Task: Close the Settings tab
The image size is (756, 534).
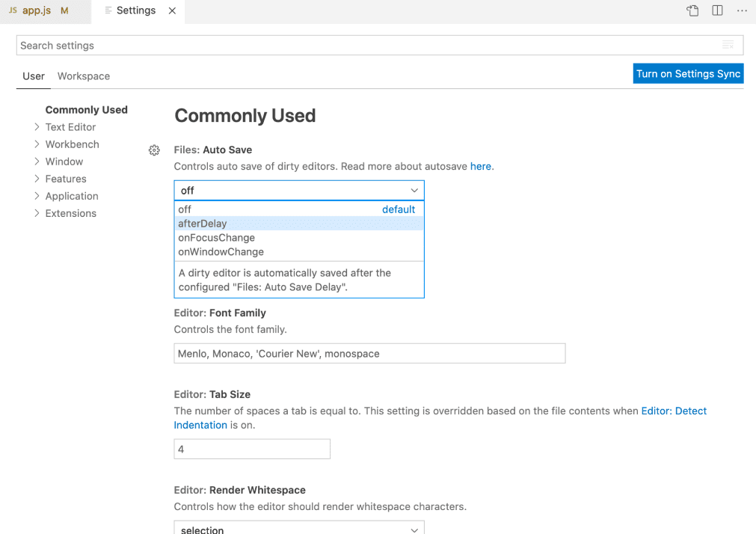Action: (x=173, y=11)
